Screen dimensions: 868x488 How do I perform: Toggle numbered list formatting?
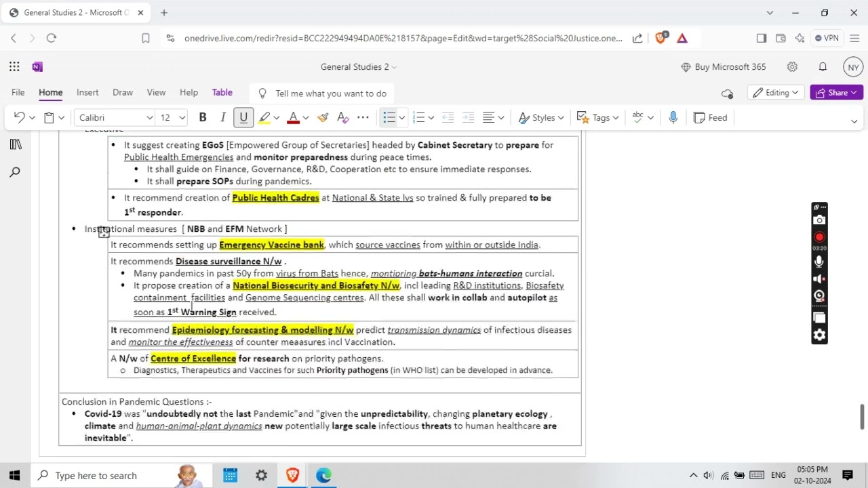pos(418,117)
